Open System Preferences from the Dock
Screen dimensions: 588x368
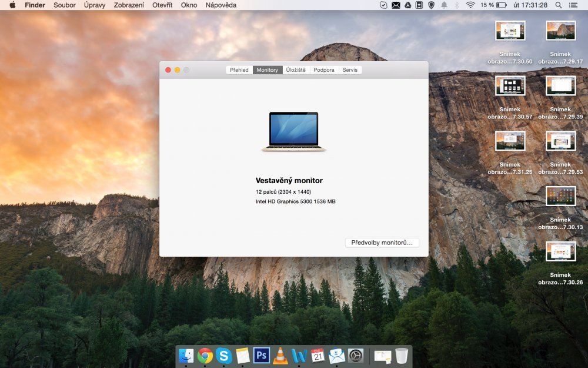point(356,356)
